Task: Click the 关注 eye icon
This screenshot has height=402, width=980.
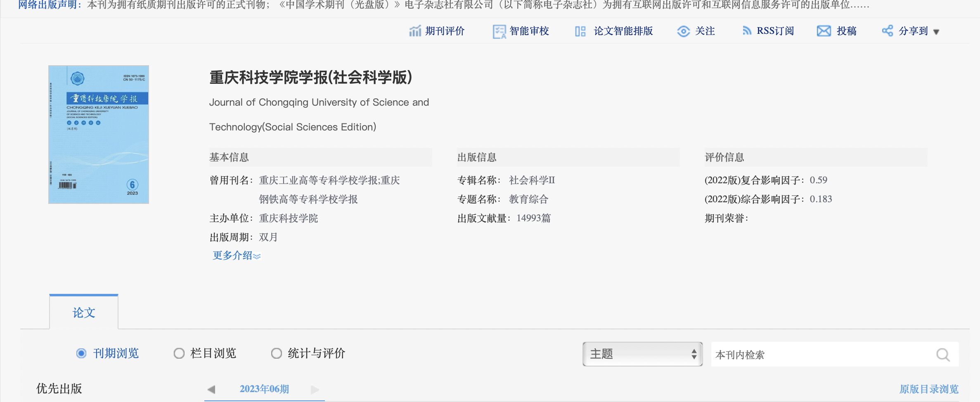Action: coord(683,31)
